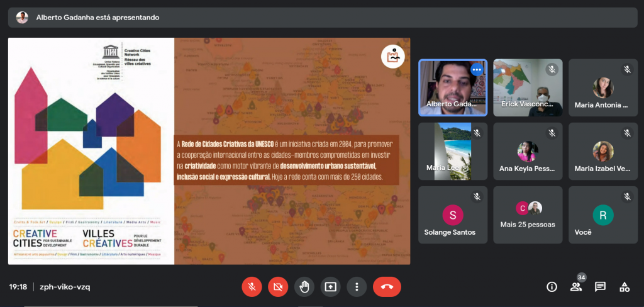
Task: Click the round logo on slide corner
Action: click(392, 56)
